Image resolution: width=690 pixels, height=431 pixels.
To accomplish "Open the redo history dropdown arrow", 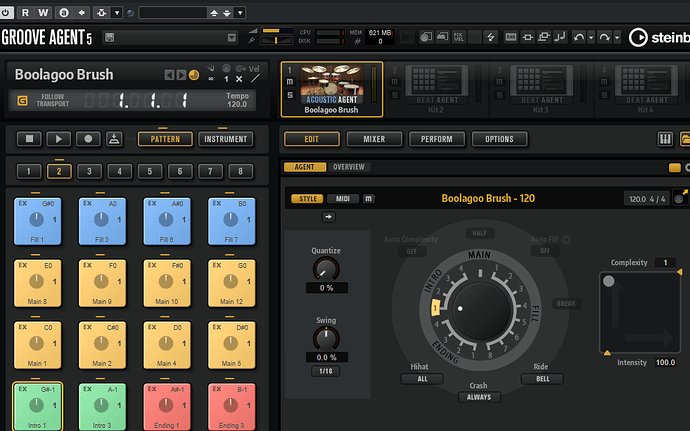I will click(617, 37).
